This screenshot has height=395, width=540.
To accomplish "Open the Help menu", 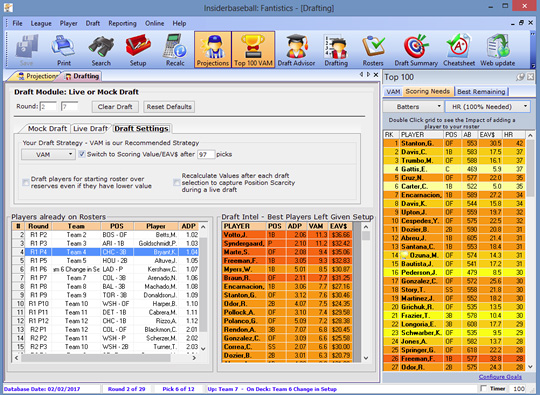I will pyautogui.click(x=179, y=23).
